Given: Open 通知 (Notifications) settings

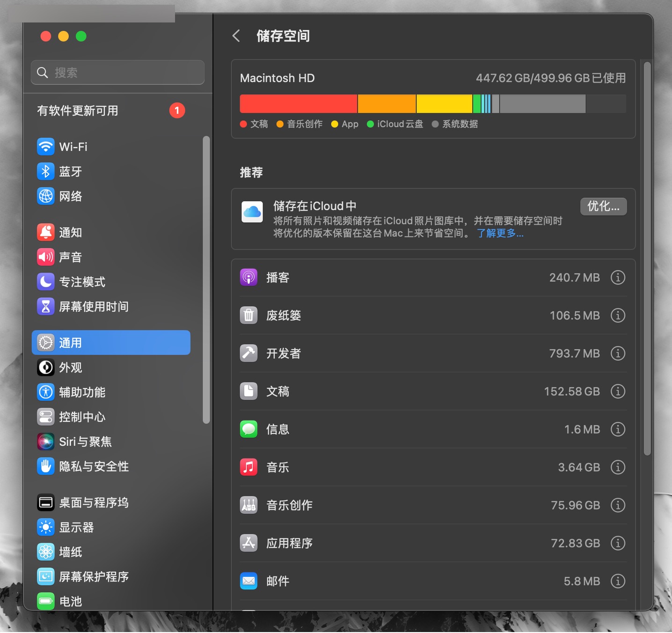Looking at the screenshot, I should [x=45, y=232].
